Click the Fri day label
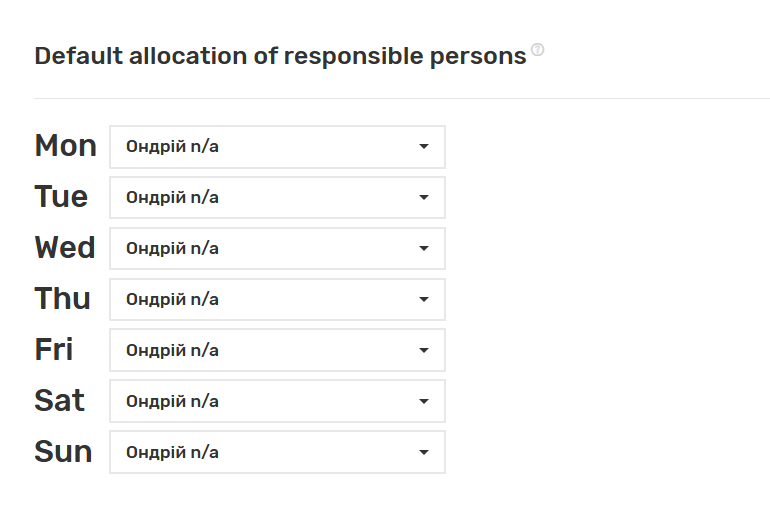The image size is (770, 514). (x=54, y=350)
